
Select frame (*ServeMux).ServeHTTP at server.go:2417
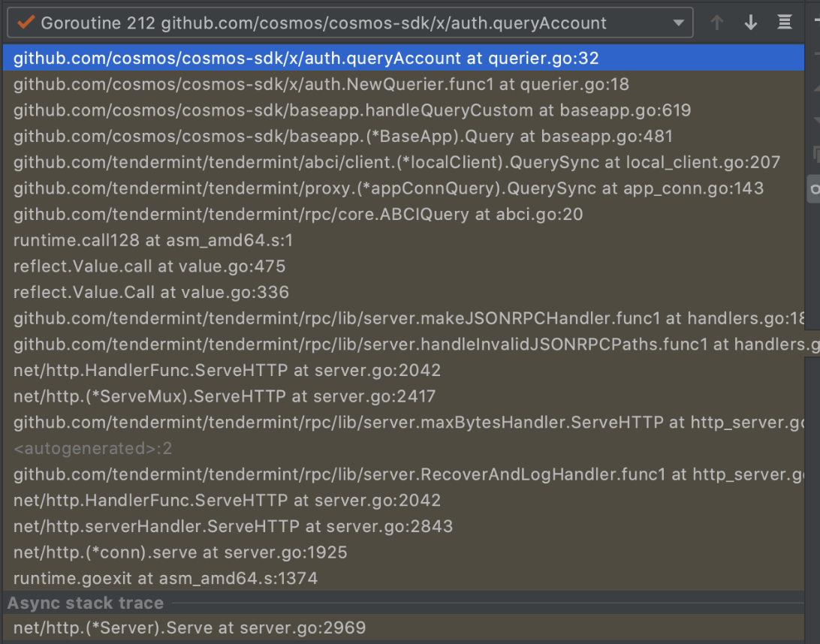403,396
